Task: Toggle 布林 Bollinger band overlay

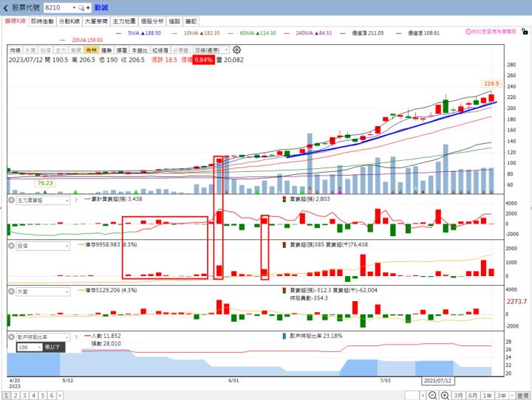Action: tap(92, 50)
